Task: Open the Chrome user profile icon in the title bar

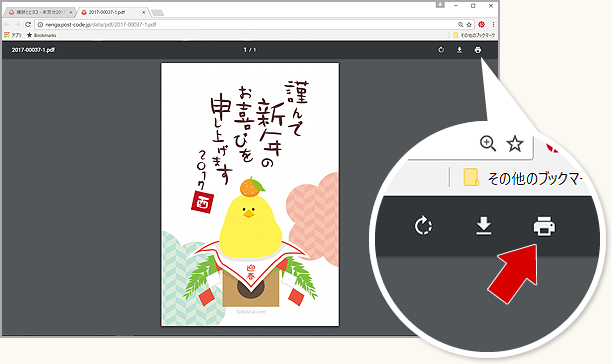Action: [440, 4]
